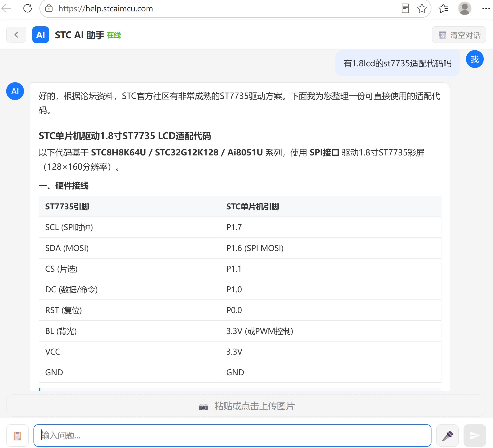Open the browser profile avatar
Image resolution: width=493 pixels, height=448 pixels.
pyautogui.click(x=464, y=9)
